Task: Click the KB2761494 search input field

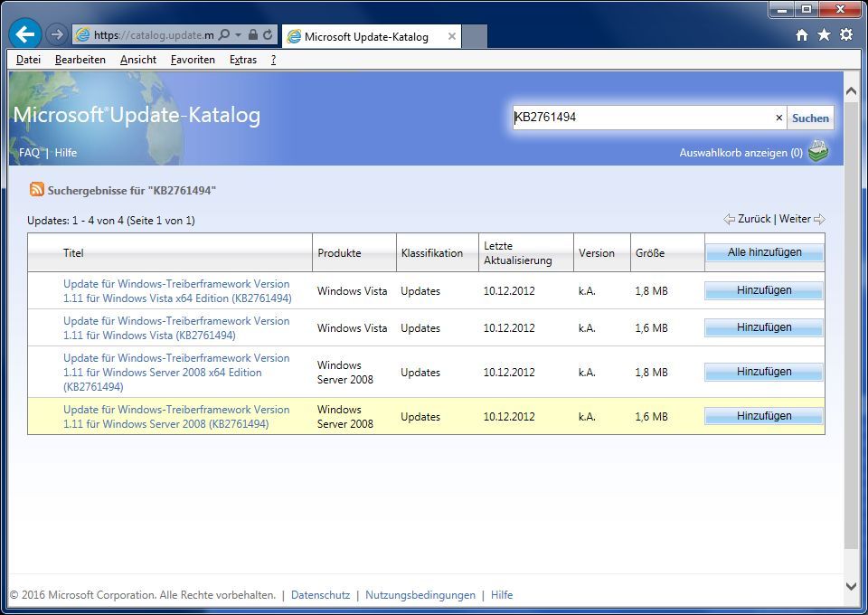Action: [642, 118]
